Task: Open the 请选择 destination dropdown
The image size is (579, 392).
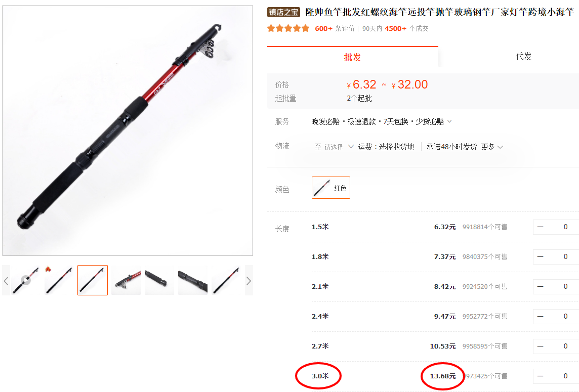Action: 334,147
